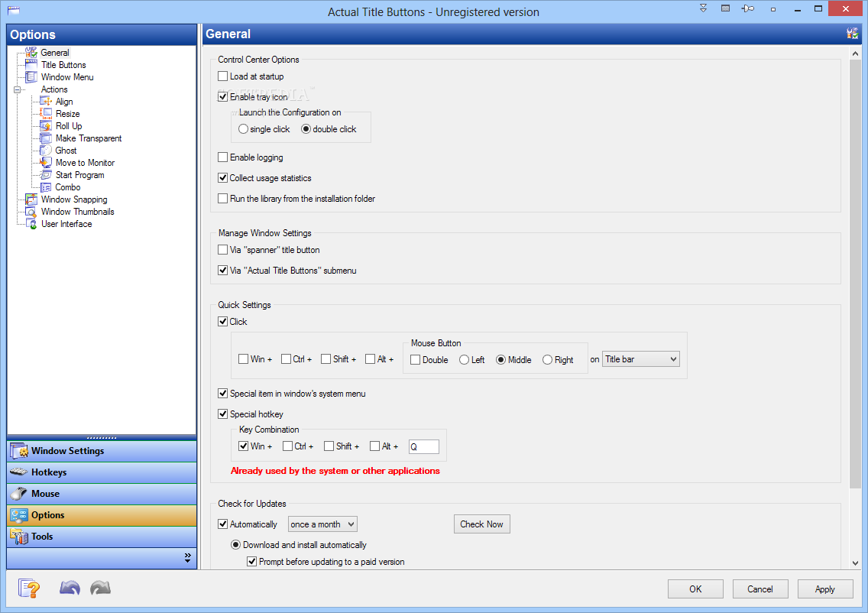This screenshot has height=613, width=868.
Task: Click the Title Buttons tree icon
Action: (x=31, y=65)
